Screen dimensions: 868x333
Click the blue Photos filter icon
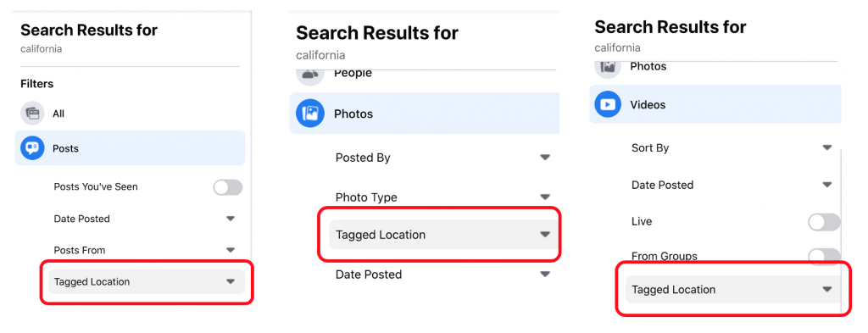(310, 114)
